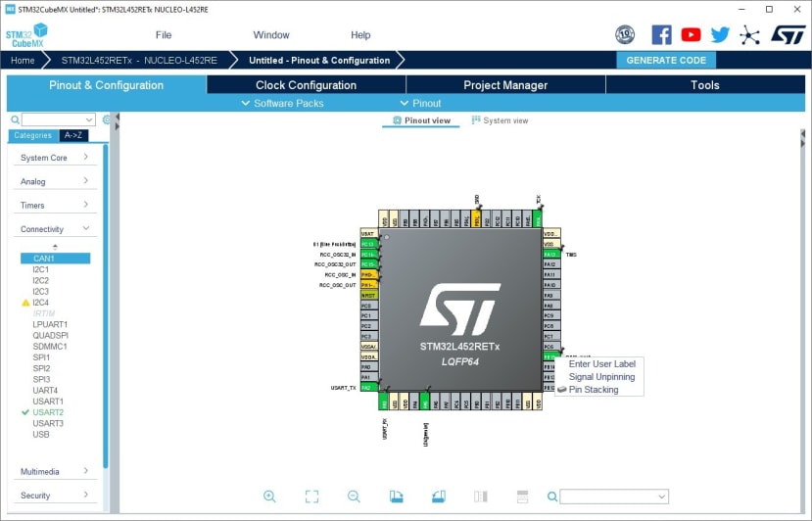
Task: Click STM32L452RETx NUCLEO-L452RE breadcrumb
Action: 139,60
